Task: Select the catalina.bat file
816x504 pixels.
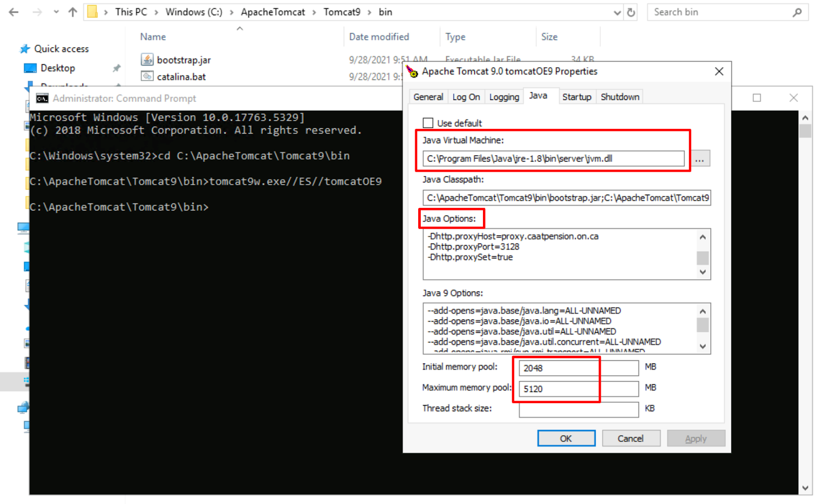Action: pos(181,77)
